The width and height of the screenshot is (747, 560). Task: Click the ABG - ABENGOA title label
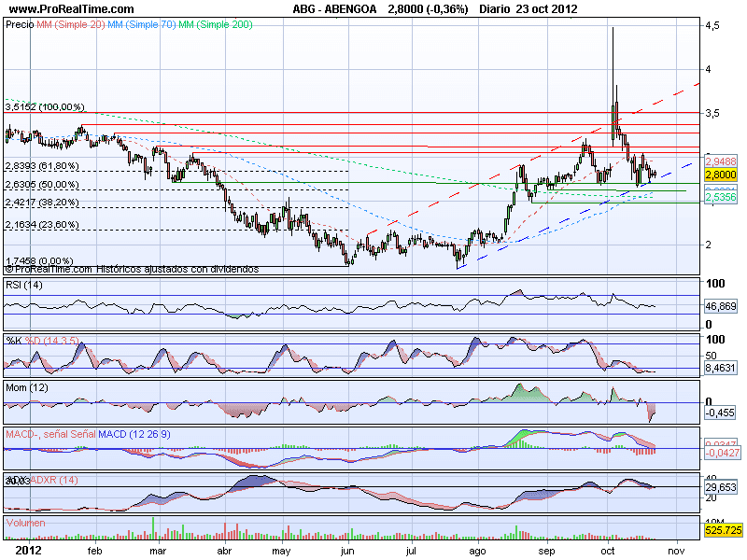(334, 8)
